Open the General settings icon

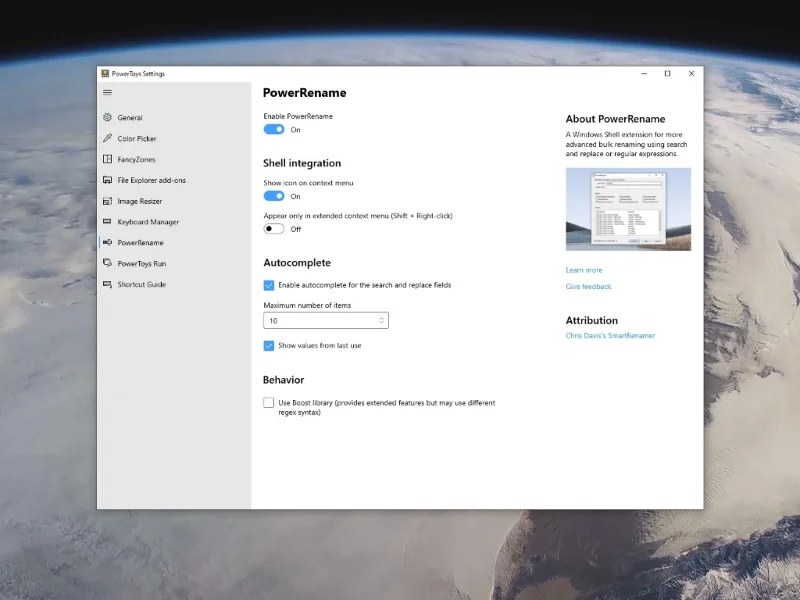pos(110,117)
